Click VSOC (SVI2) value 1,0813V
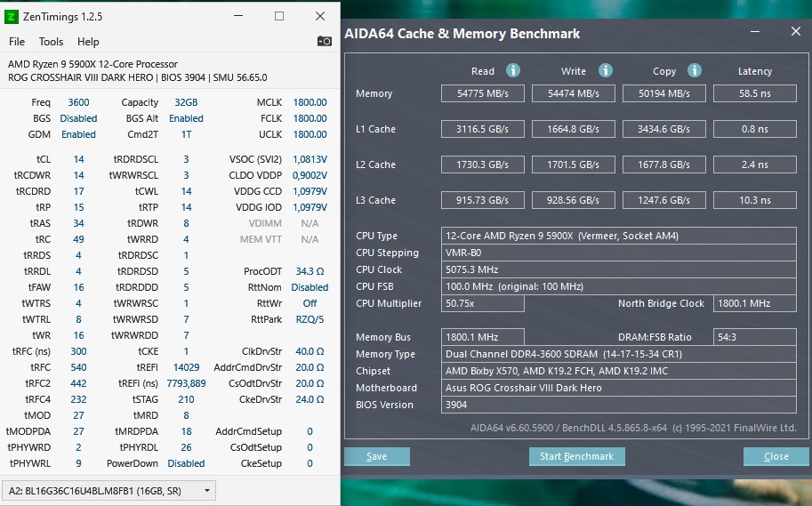Viewport: 812px width, 506px height. [x=310, y=159]
